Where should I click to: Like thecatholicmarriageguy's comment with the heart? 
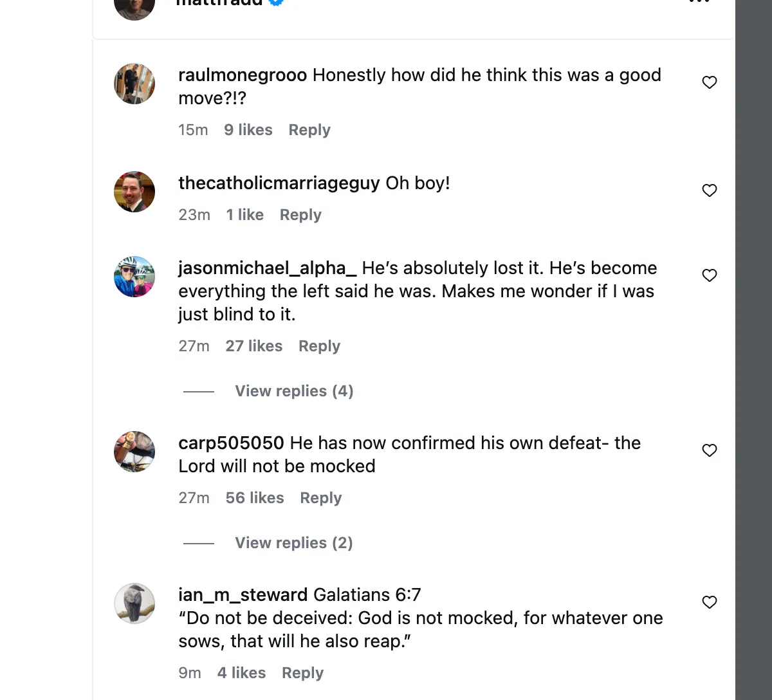coord(709,190)
